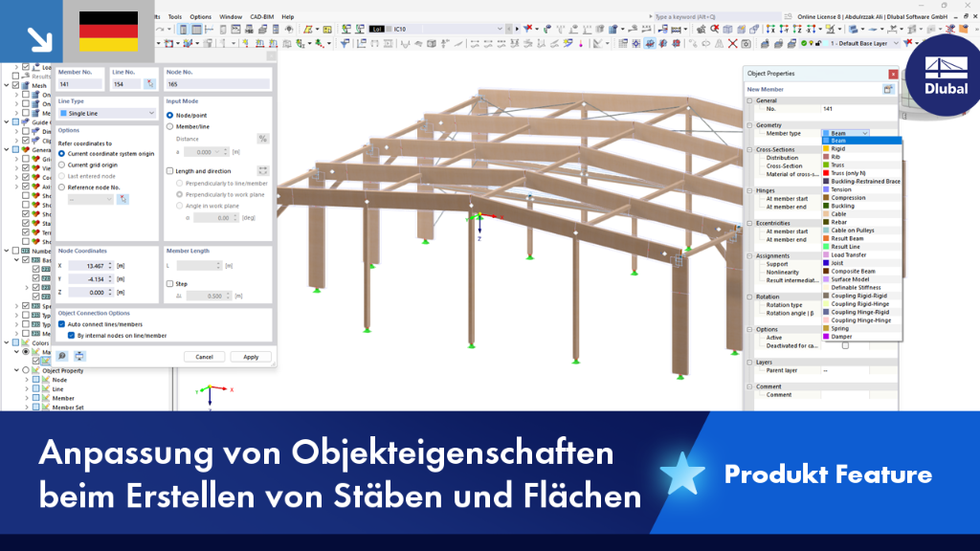
Task: Choose Current grid origin option
Action: click(62, 165)
